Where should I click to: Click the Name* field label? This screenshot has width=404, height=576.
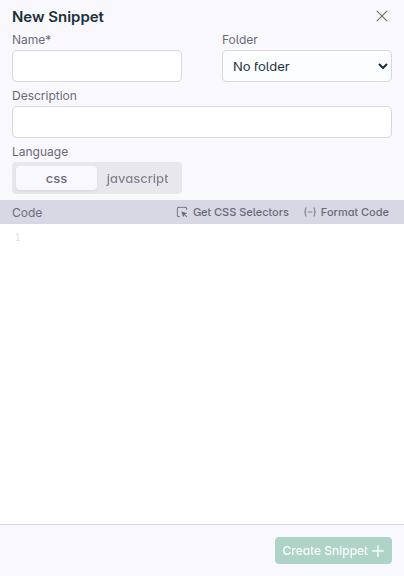[x=32, y=40]
